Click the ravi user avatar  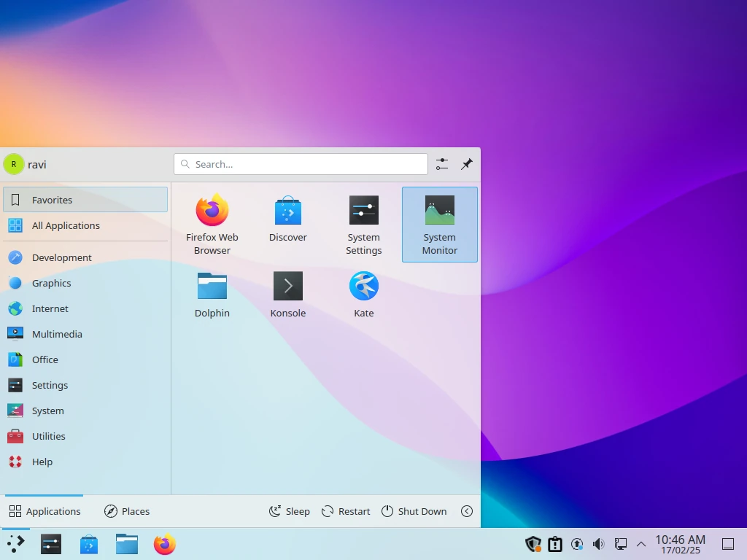coord(14,164)
